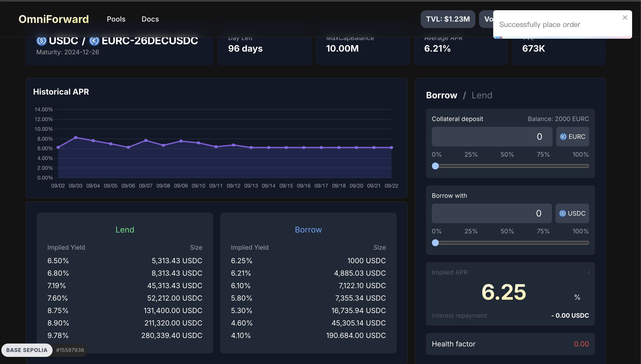Click the 09/07 data point on APR chart
Image resolution: width=641 pixels, height=364 pixels.
coord(146,140)
